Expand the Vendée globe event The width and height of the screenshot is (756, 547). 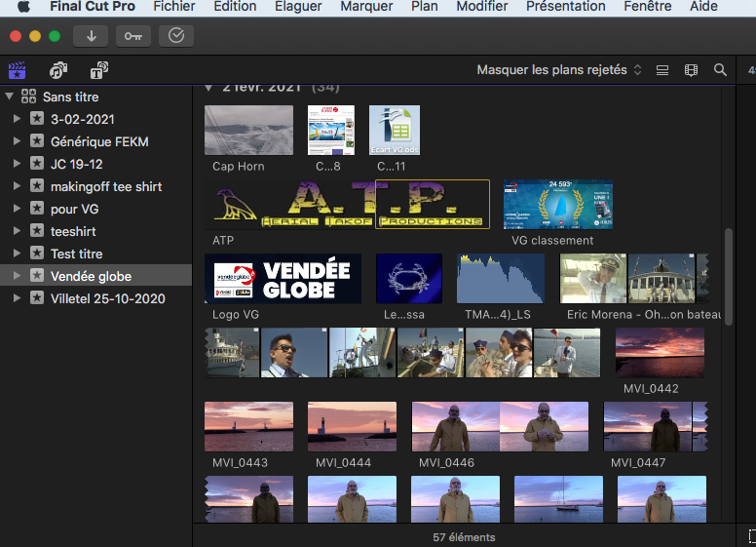17,275
